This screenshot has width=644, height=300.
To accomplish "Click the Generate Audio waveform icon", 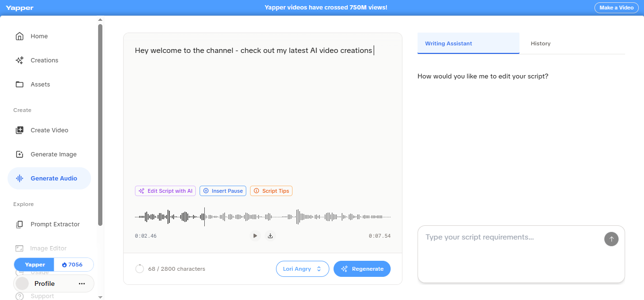I will tap(20, 178).
